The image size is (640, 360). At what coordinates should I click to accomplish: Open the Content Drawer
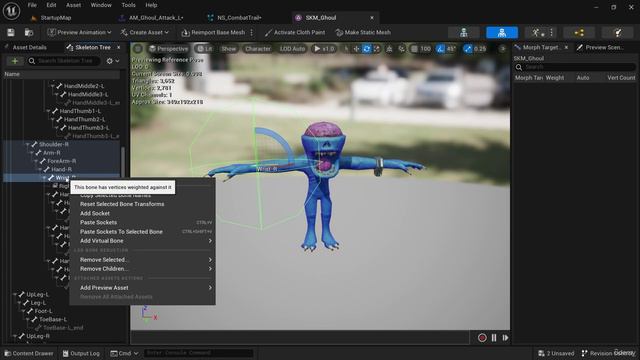tap(29, 353)
